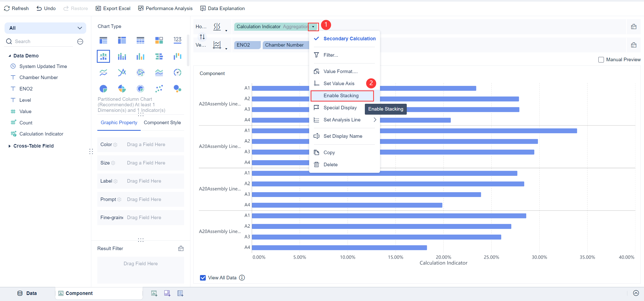Click the swap axes arrows icon

click(202, 37)
